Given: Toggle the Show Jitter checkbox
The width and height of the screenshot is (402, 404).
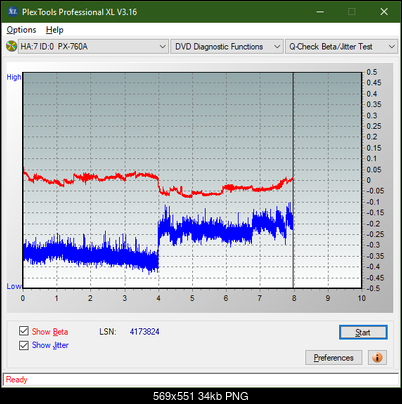Looking at the screenshot, I should (24, 345).
